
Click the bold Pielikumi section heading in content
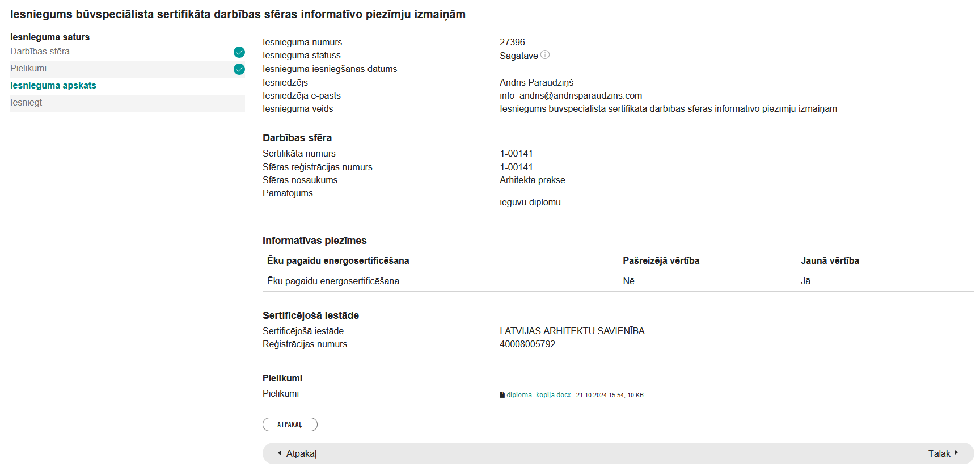(x=282, y=378)
